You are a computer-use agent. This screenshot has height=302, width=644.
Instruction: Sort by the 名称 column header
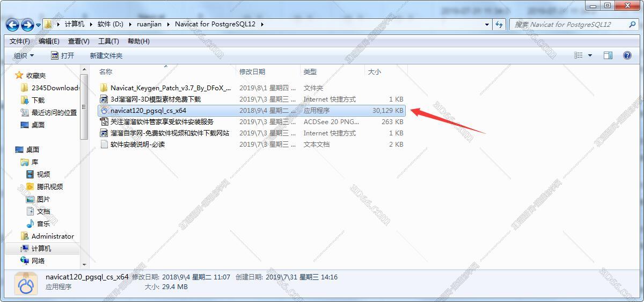[x=106, y=71]
